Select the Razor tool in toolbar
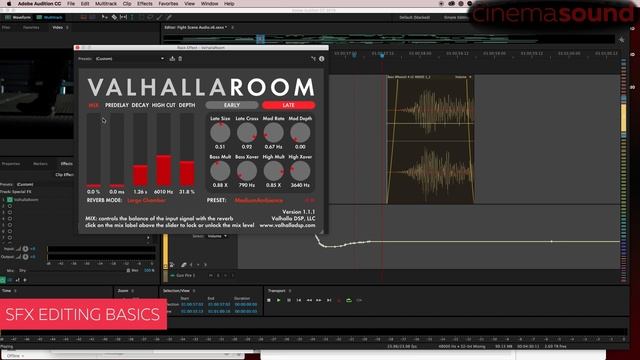 [x=114, y=18]
